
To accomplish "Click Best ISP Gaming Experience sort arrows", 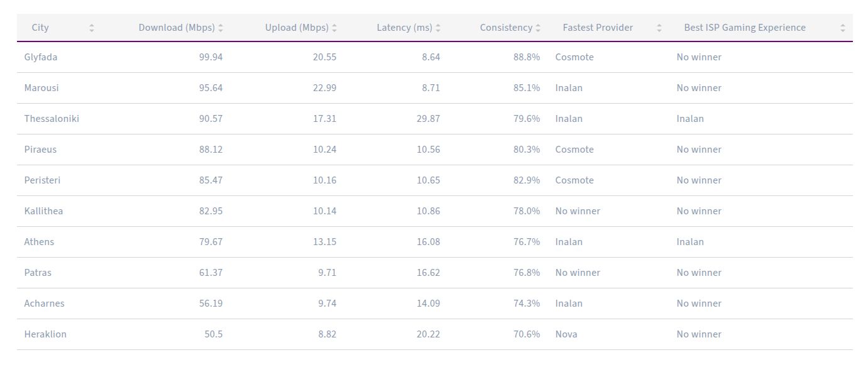I will pos(843,28).
